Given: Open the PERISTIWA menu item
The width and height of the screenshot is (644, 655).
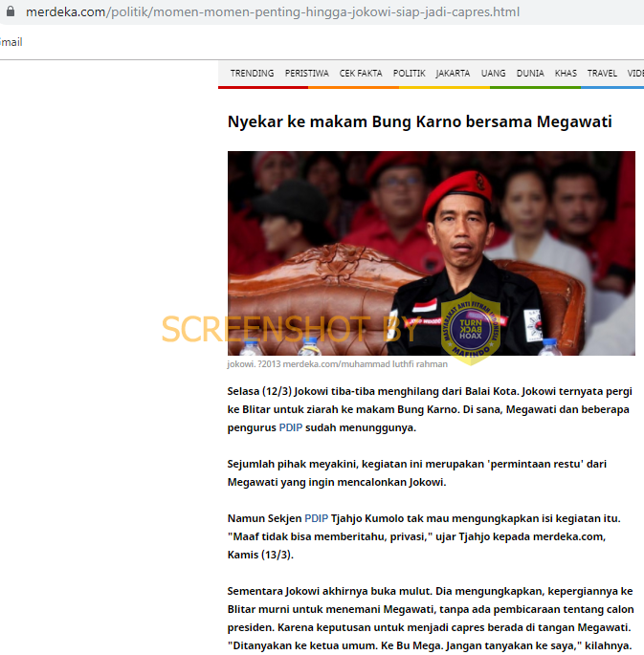Looking at the screenshot, I should (307, 74).
